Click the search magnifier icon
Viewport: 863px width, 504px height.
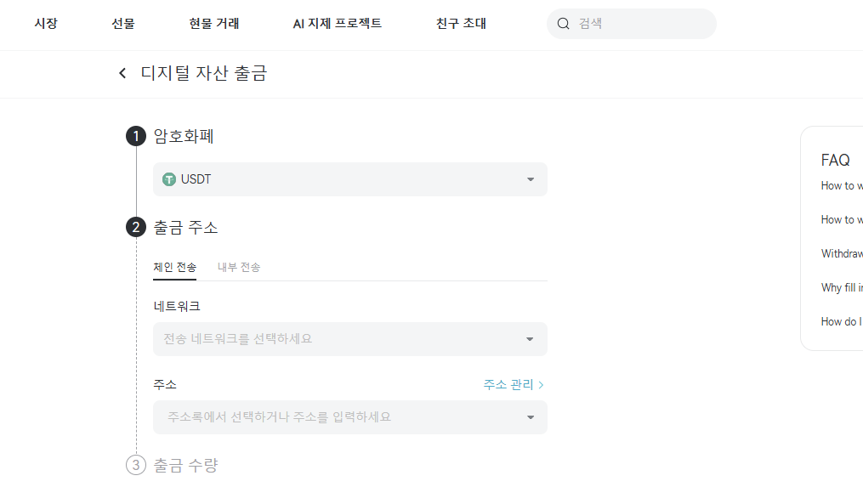[x=563, y=24]
